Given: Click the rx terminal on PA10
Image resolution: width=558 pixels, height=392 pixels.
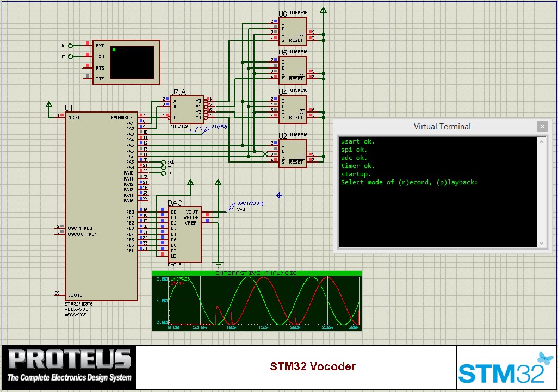Looking at the screenshot, I should tap(163, 173).
